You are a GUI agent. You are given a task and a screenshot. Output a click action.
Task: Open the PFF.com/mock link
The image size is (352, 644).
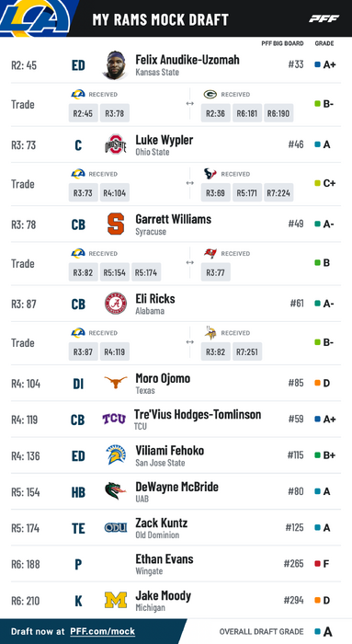(x=103, y=631)
